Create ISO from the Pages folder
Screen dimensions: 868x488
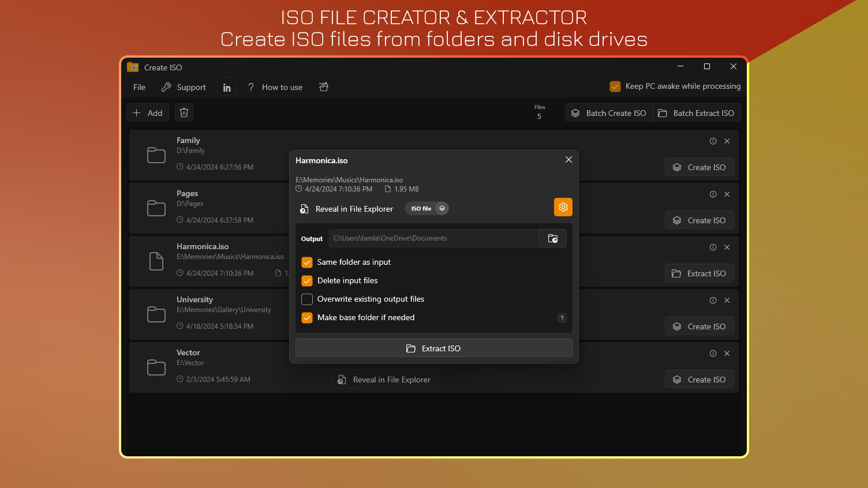699,220
